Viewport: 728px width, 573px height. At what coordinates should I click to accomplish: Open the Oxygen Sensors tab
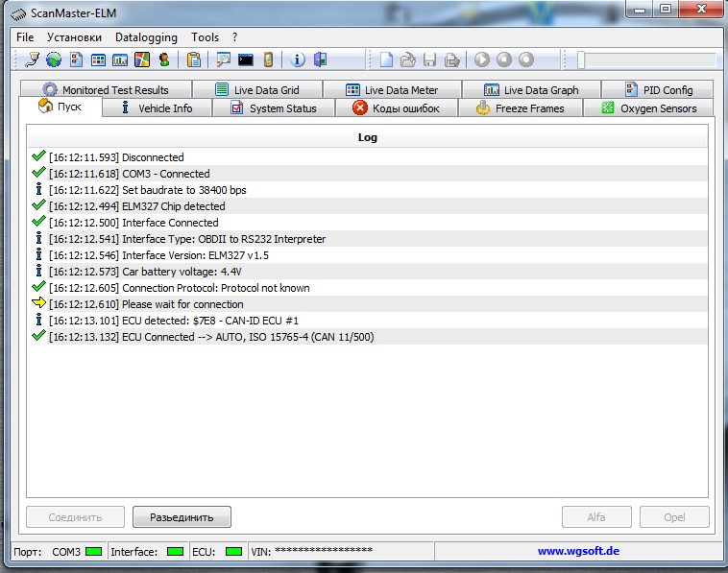pyautogui.click(x=648, y=108)
